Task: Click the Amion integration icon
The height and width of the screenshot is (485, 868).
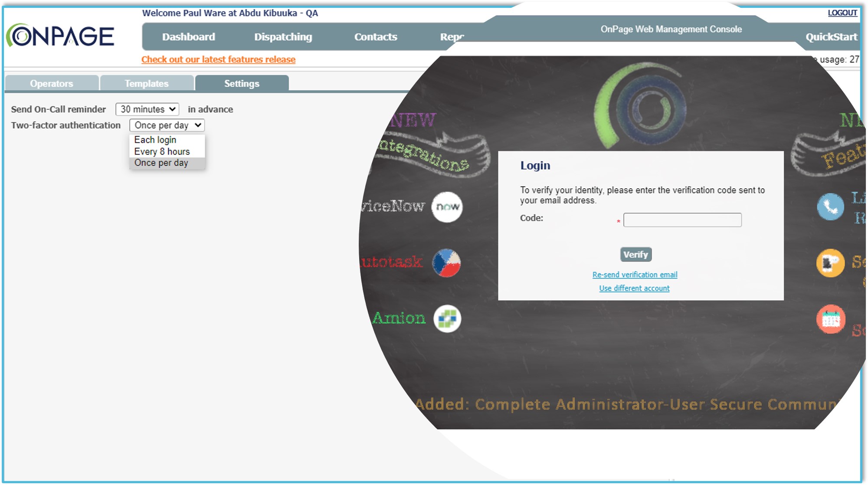Action: coord(447,318)
